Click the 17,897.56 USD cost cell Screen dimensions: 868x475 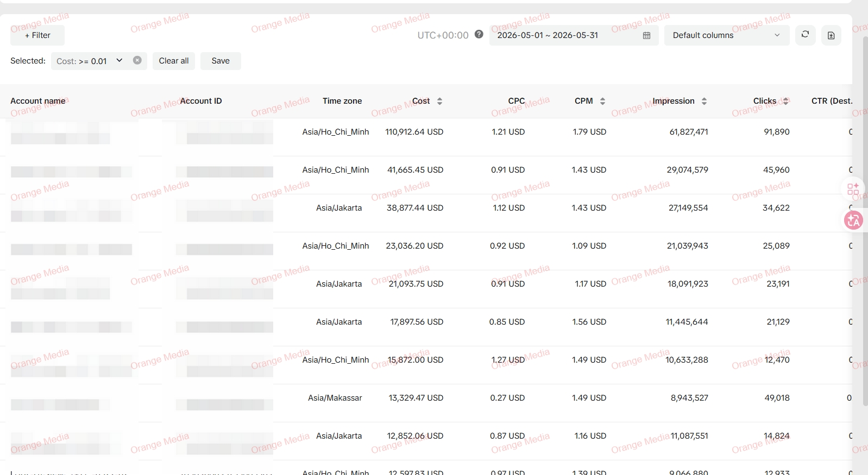[417, 322]
